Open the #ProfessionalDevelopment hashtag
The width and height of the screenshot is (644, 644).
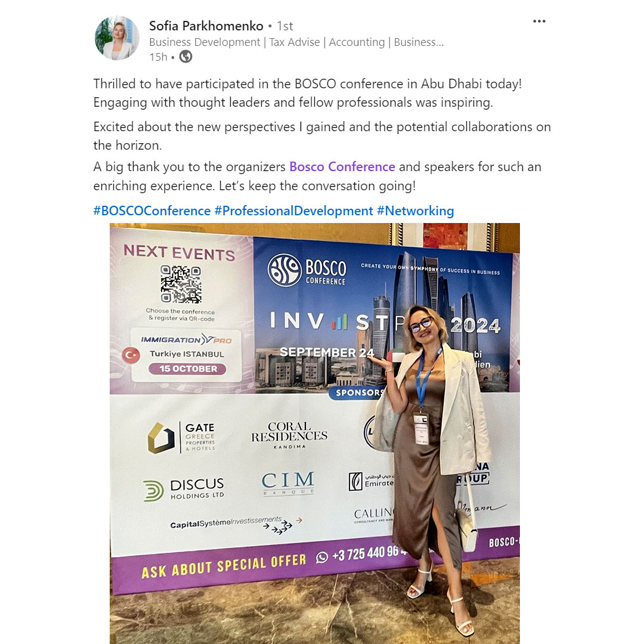pos(293,210)
